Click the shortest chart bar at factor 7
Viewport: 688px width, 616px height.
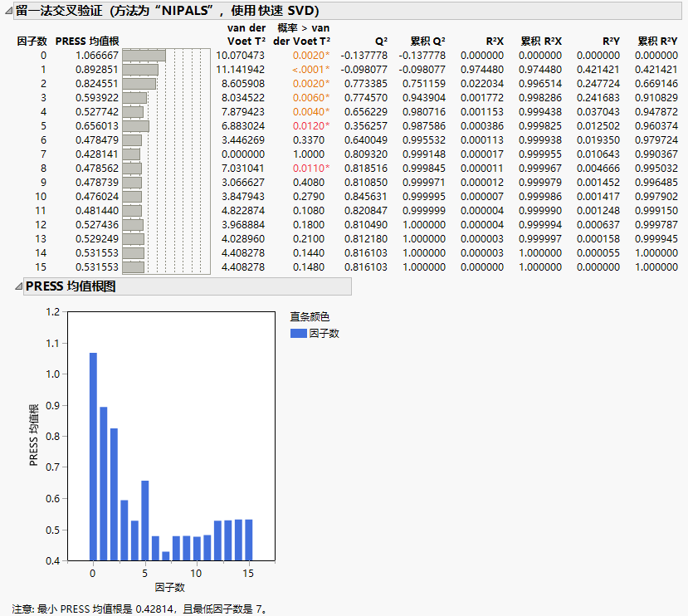pos(165,555)
